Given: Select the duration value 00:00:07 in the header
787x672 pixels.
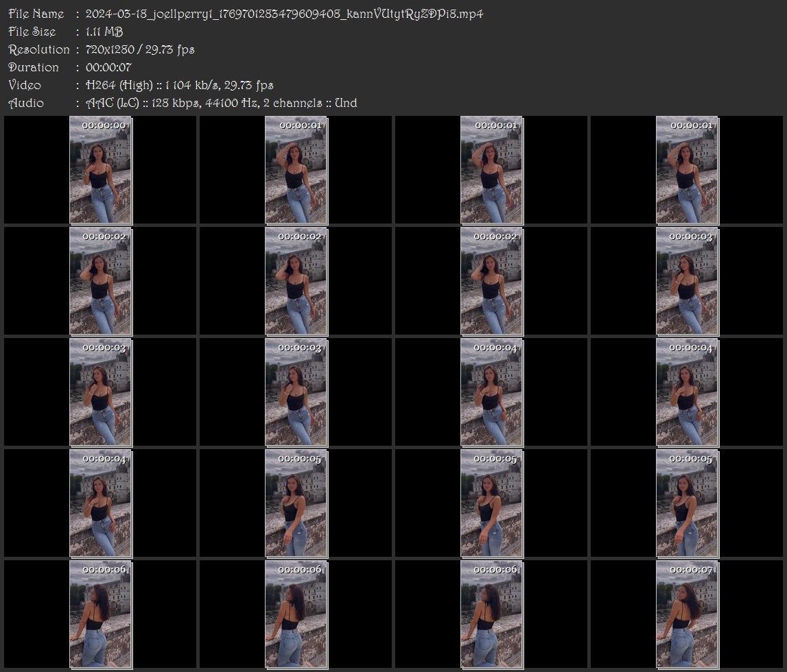Looking at the screenshot, I should tap(108, 67).
